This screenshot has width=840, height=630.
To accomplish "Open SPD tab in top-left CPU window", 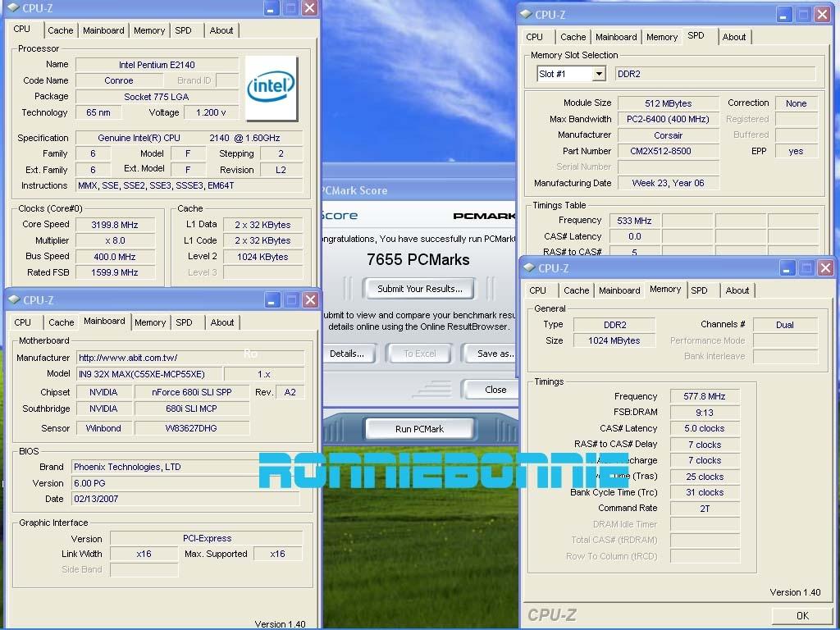I will click(x=183, y=30).
